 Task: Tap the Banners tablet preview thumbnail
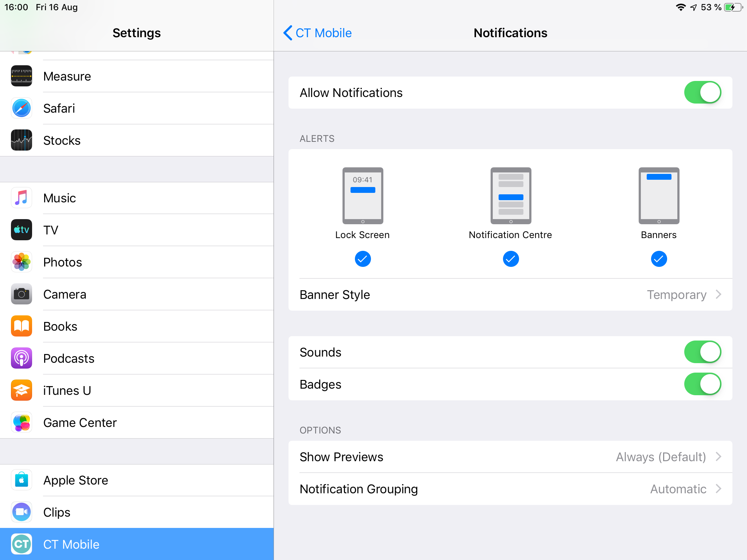(x=659, y=196)
